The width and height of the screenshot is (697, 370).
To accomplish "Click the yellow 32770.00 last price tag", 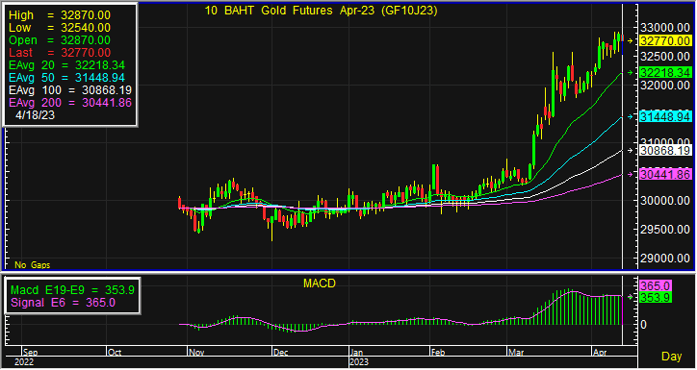I will tap(665, 41).
